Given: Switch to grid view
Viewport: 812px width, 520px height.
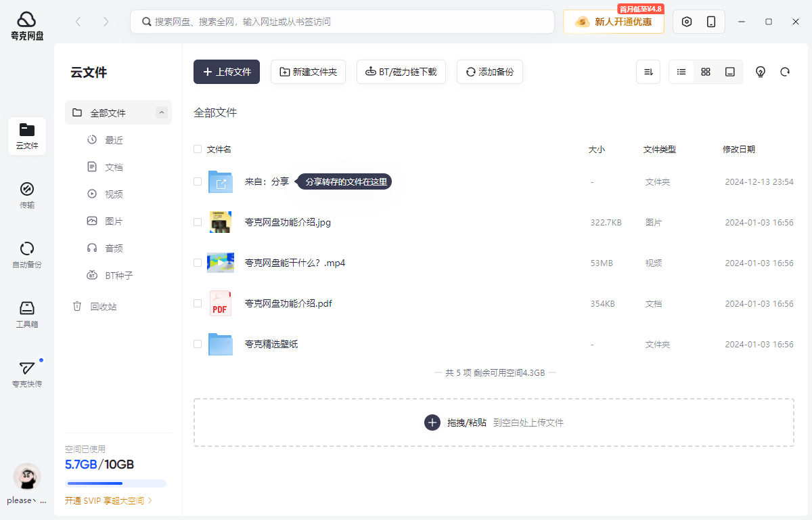Looking at the screenshot, I should pos(706,72).
